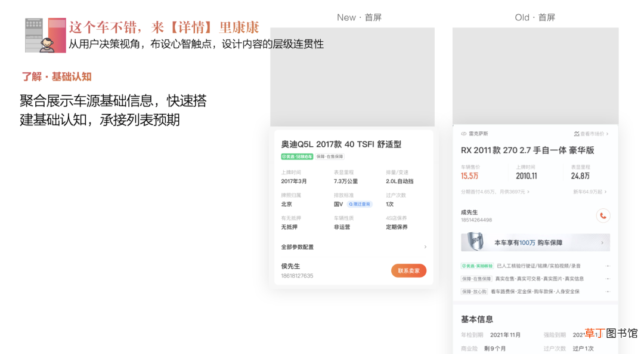The width and height of the screenshot is (644, 354).
Task: Click the Old · 首屏 car photo placeholder
Action: (535, 76)
